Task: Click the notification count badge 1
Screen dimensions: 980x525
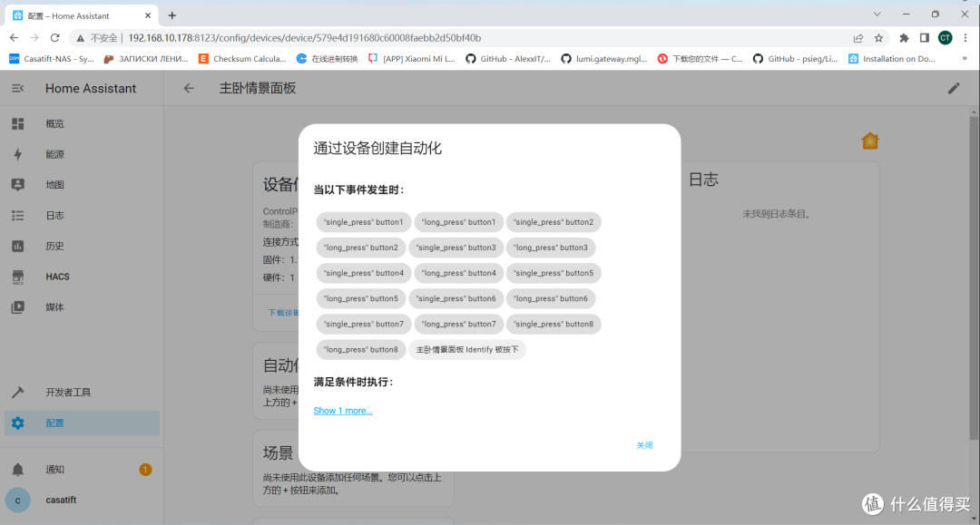Action: pos(145,470)
